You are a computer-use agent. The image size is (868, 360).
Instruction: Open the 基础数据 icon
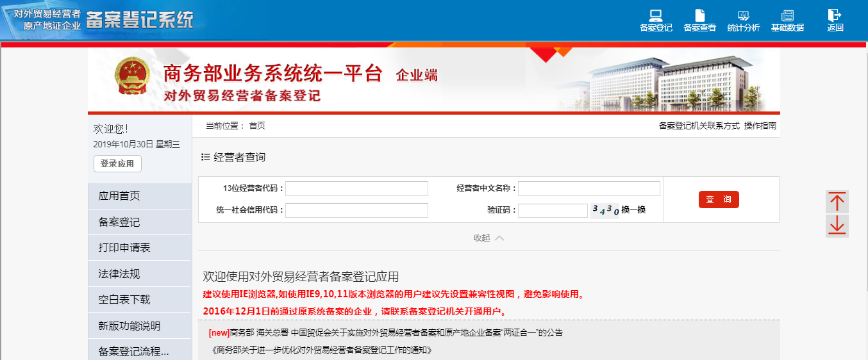(787, 16)
